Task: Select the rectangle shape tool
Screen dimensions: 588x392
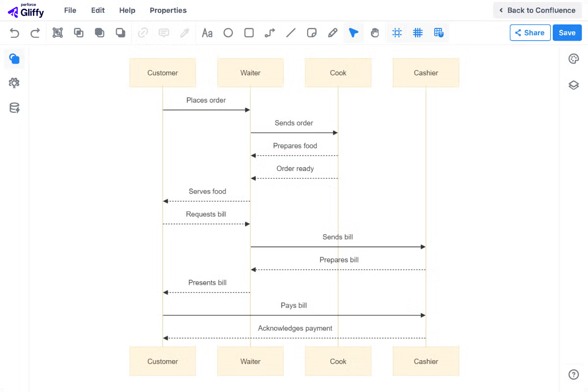Action: point(249,33)
